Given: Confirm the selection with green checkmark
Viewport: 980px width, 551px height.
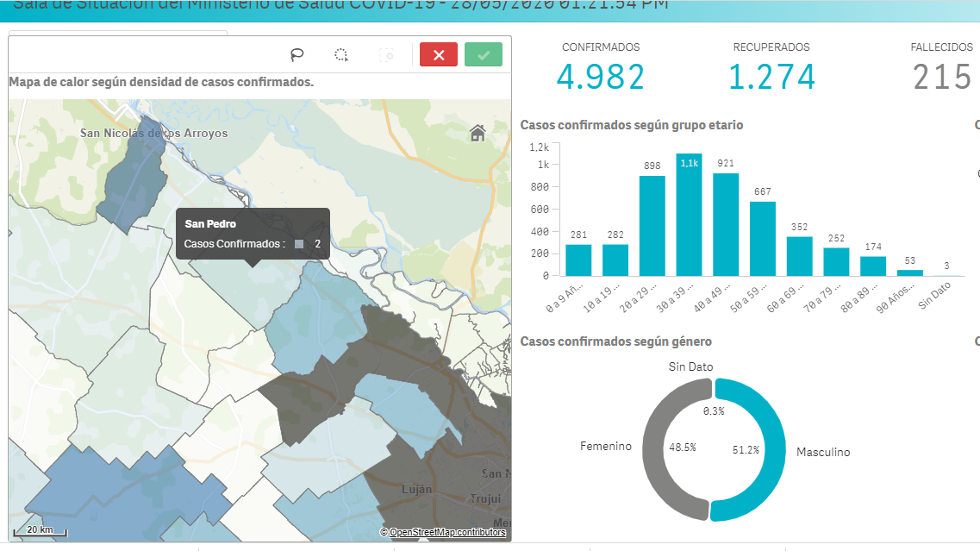Looking at the screenshot, I should 484,55.
